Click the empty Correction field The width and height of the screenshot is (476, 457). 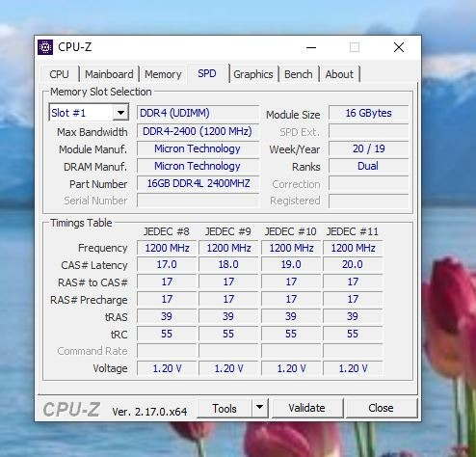[368, 183]
